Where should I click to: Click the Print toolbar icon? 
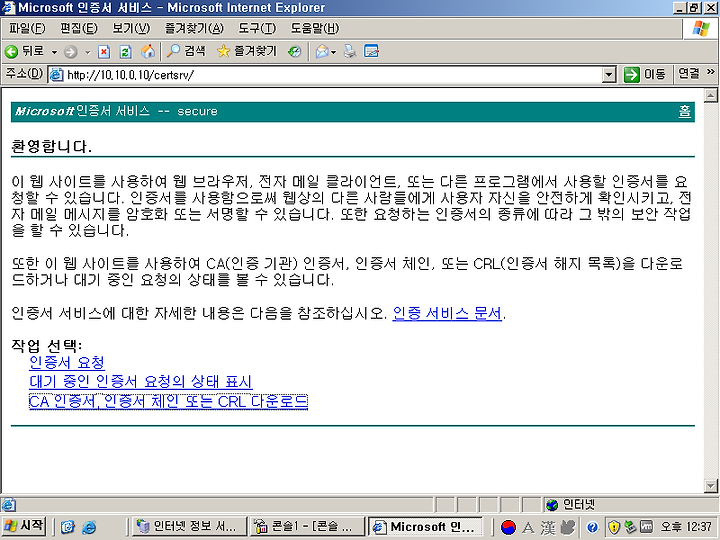350,51
